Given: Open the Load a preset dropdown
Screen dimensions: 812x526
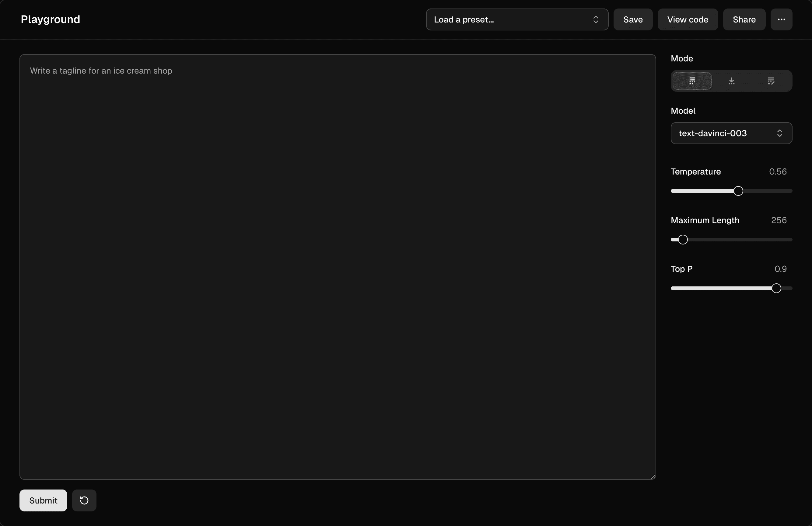Looking at the screenshot, I should pyautogui.click(x=516, y=19).
